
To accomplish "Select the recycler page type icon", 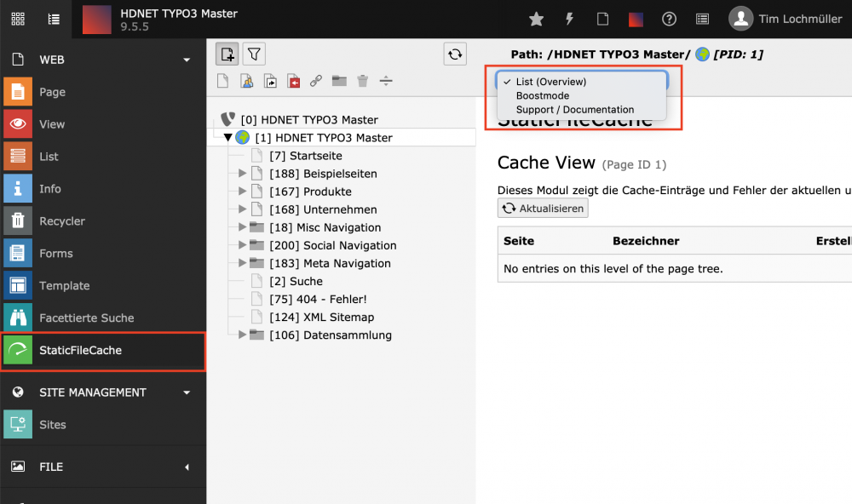I will coord(362,81).
